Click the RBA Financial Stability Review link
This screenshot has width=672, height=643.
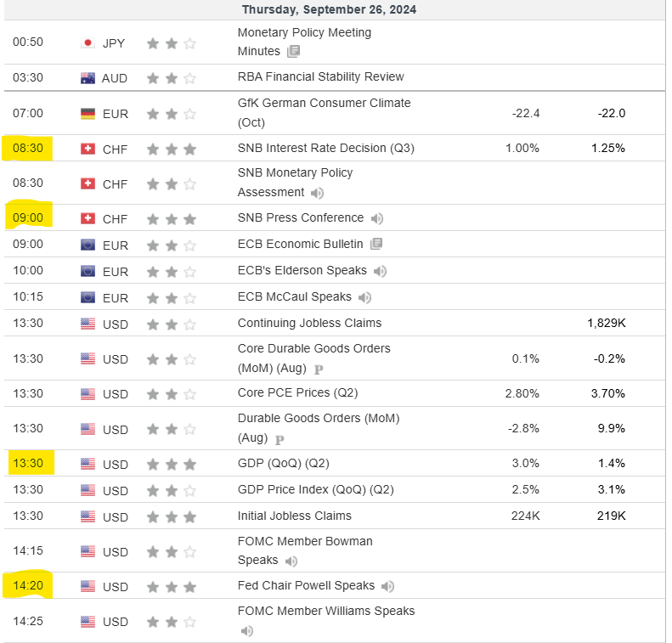[320, 76]
